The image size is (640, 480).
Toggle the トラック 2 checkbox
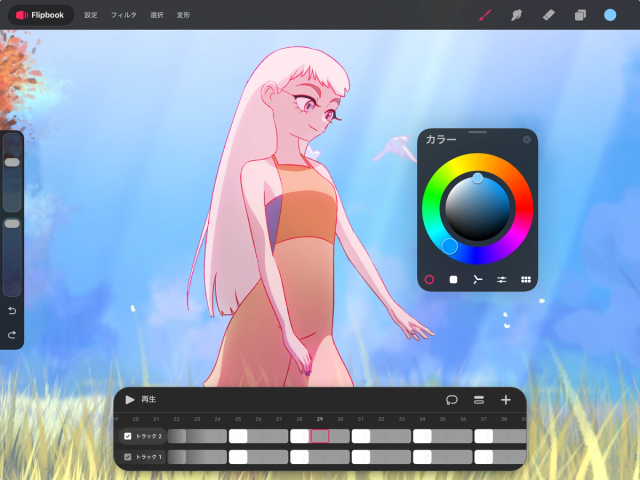click(127, 436)
